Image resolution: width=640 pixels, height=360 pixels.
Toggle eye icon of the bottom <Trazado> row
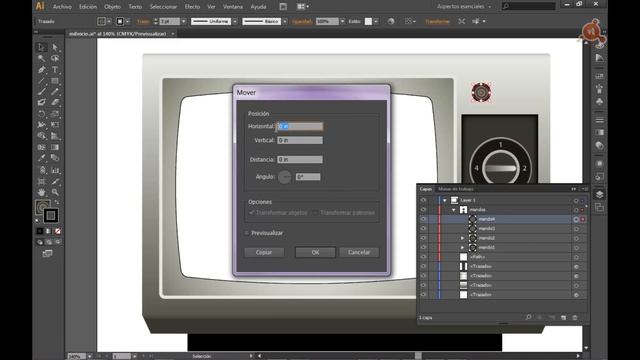point(423,294)
